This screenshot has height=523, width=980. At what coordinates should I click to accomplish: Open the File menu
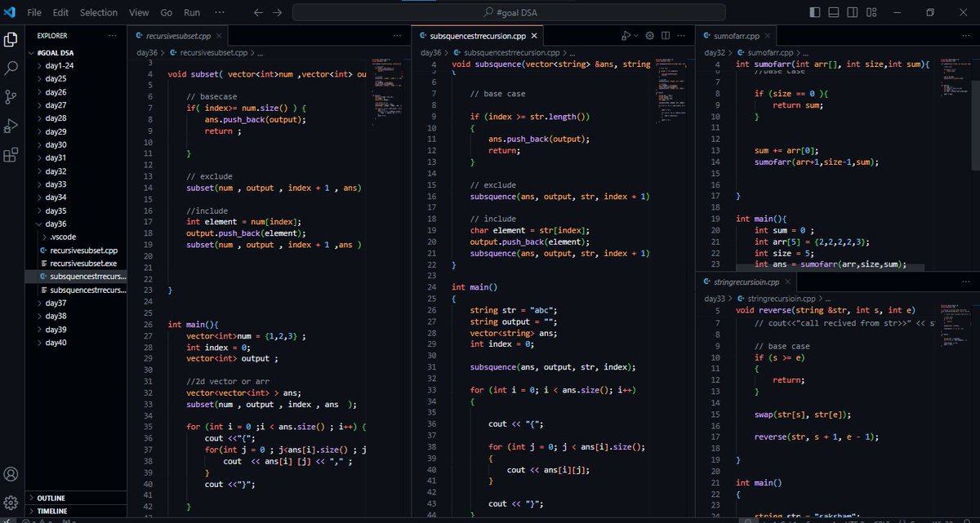tap(34, 12)
